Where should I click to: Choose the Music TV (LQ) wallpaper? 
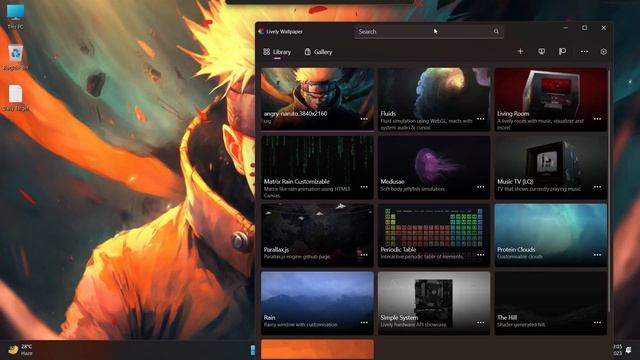point(551,167)
